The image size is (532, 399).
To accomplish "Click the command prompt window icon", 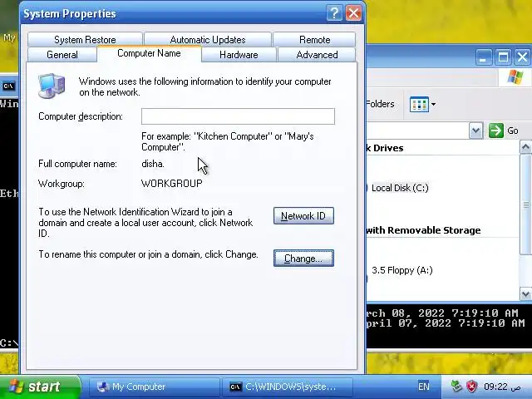I will pos(8,86).
